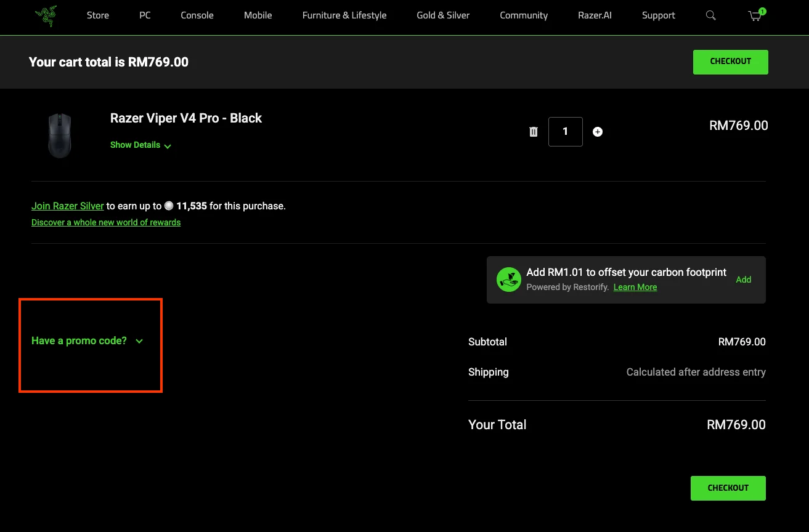Click the Razer Silver coin icon

[169, 206]
